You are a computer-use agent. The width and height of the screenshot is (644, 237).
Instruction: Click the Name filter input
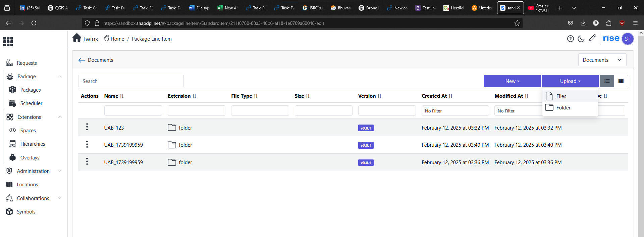(x=133, y=111)
